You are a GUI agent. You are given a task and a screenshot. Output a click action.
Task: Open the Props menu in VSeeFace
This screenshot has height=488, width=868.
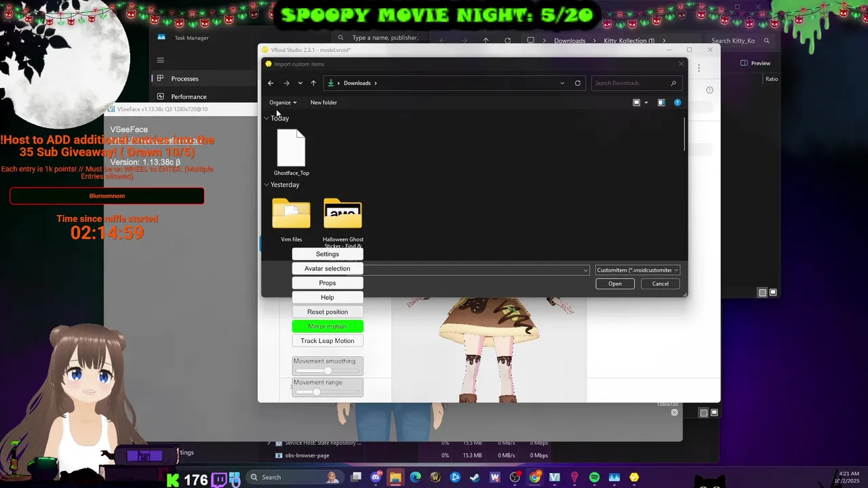coord(328,283)
